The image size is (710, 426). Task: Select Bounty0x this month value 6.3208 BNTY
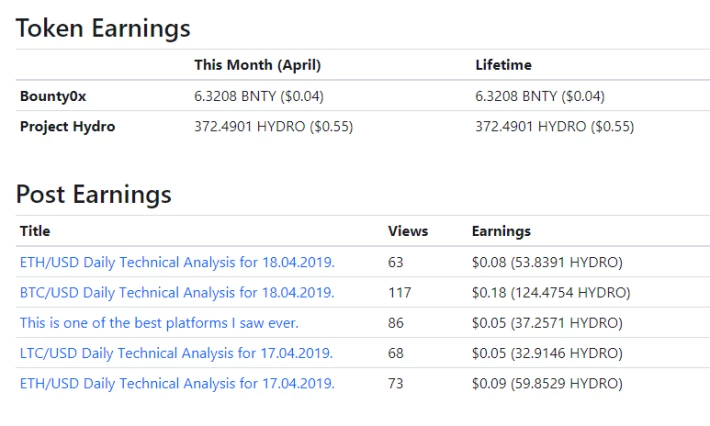(259, 96)
